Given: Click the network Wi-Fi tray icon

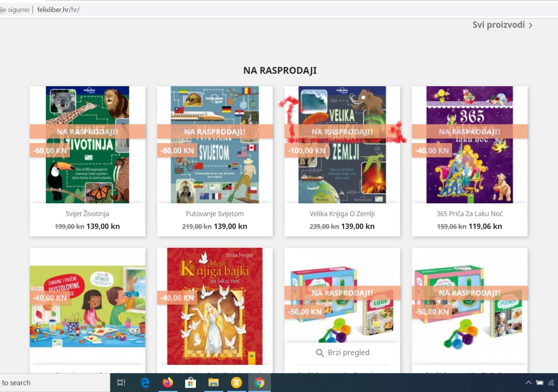Looking at the screenshot, I should tap(551, 383).
